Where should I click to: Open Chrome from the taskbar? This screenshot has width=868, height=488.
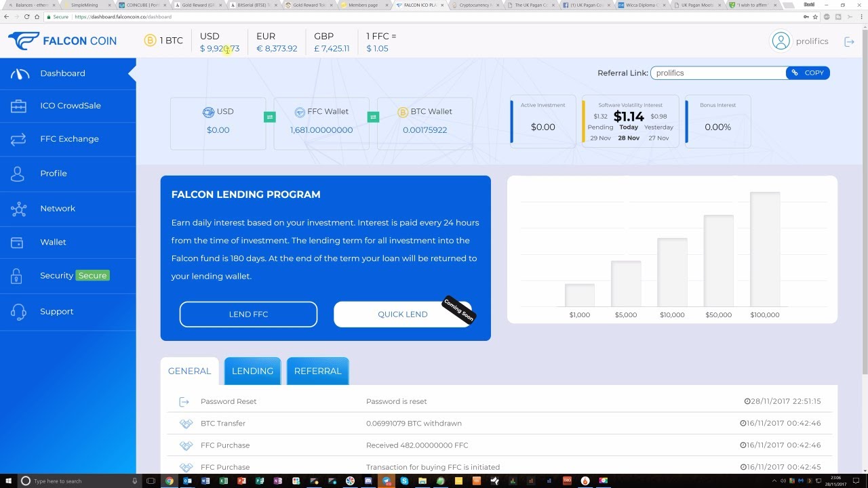170,481
